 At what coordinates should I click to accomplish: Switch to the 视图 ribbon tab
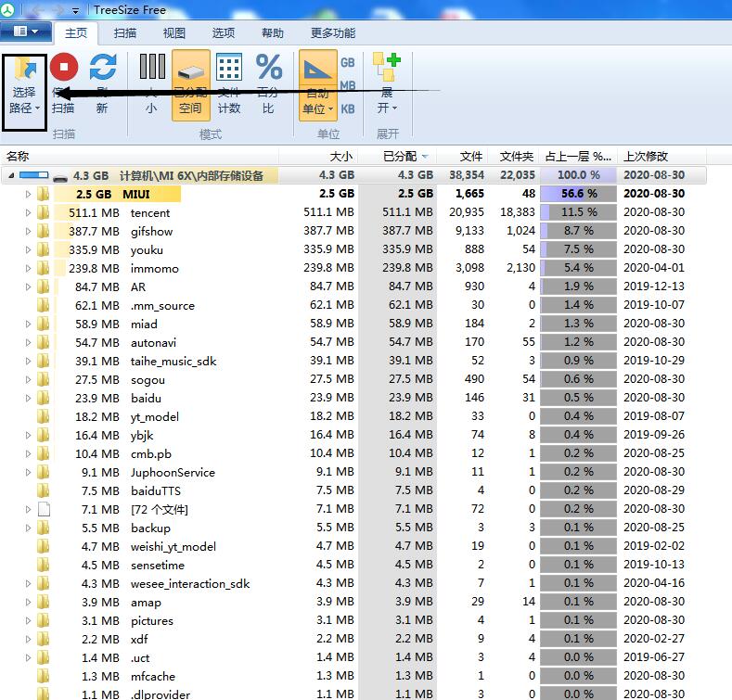coord(174,32)
